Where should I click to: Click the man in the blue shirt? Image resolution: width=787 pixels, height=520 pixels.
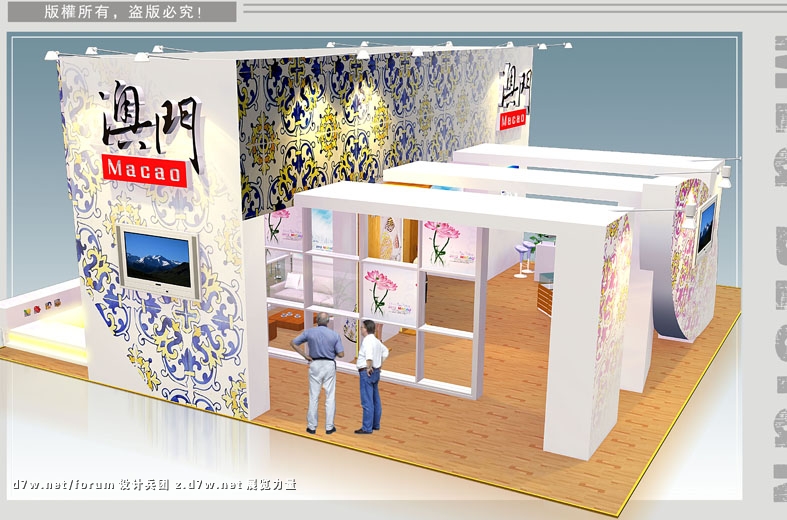(319, 373)
